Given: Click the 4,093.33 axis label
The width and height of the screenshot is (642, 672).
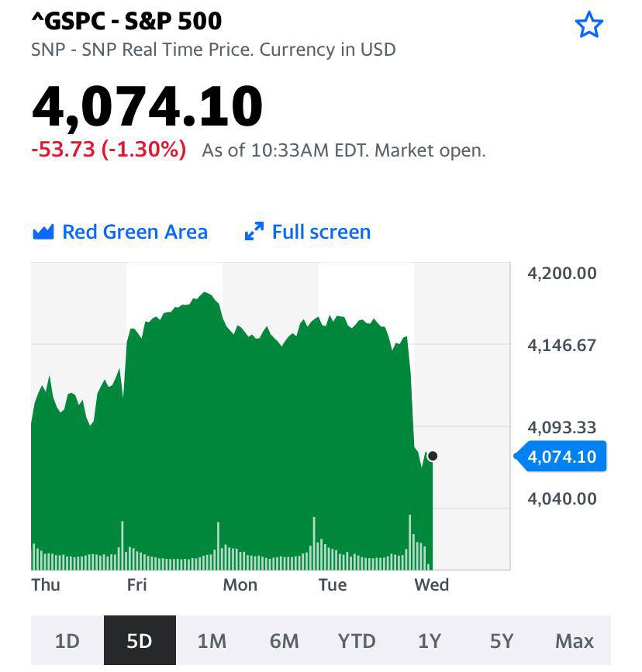Looking at the screenshot, I should (x=562, y=428).
